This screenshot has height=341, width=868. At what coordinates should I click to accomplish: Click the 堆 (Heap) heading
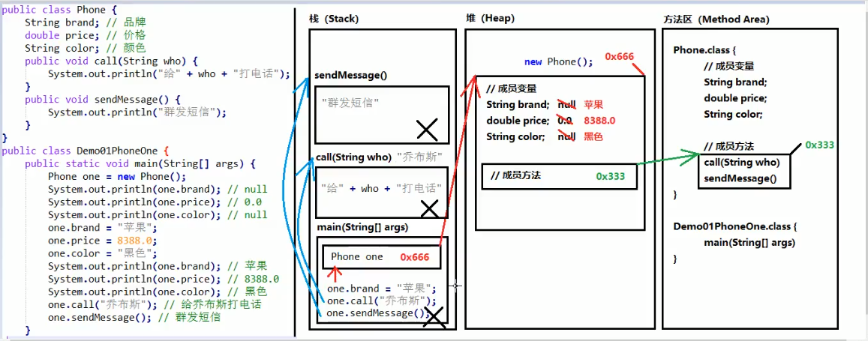click(x=491, y=18)
